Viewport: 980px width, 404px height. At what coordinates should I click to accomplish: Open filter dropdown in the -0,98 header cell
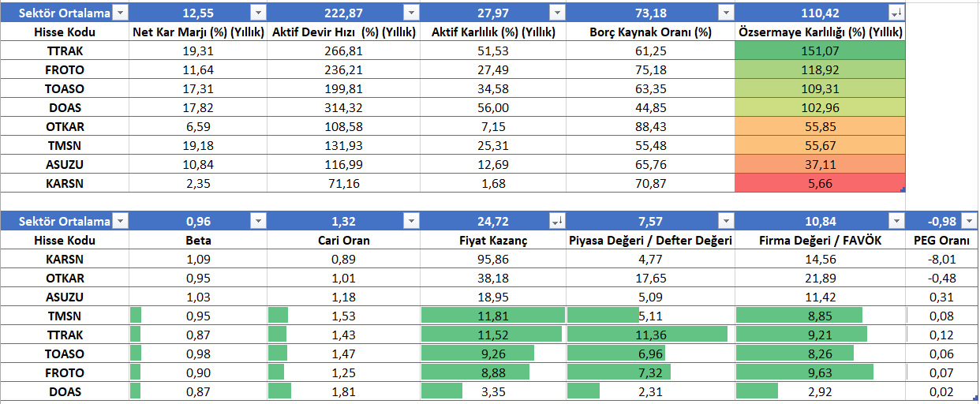tap(970, 221)
